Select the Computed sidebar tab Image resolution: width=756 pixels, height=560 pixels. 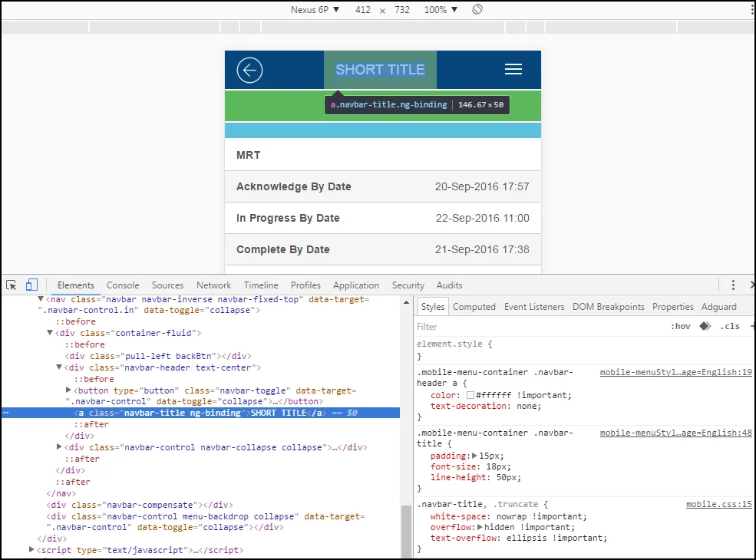tap(474, 307)
